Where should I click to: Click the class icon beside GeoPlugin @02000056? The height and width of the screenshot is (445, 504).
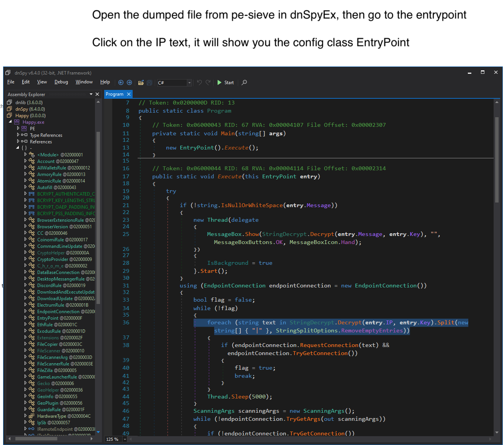(x=32, y=403)
